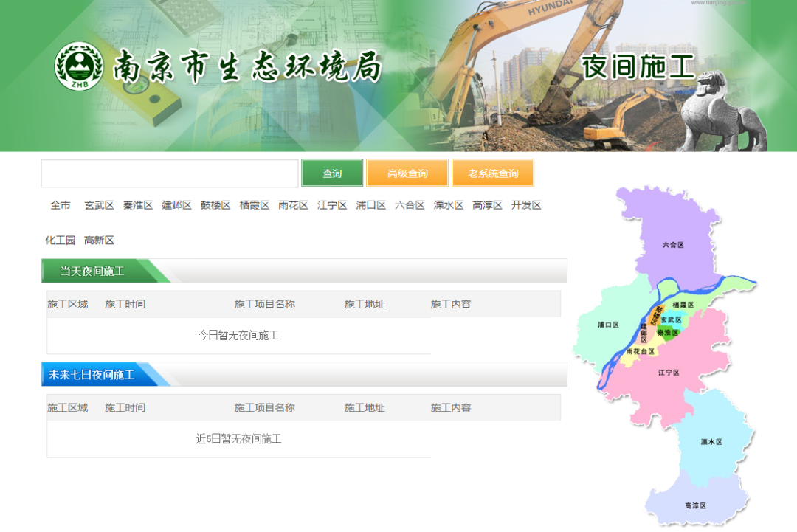Select light blue 溧水区 map region

click(711, 441)
